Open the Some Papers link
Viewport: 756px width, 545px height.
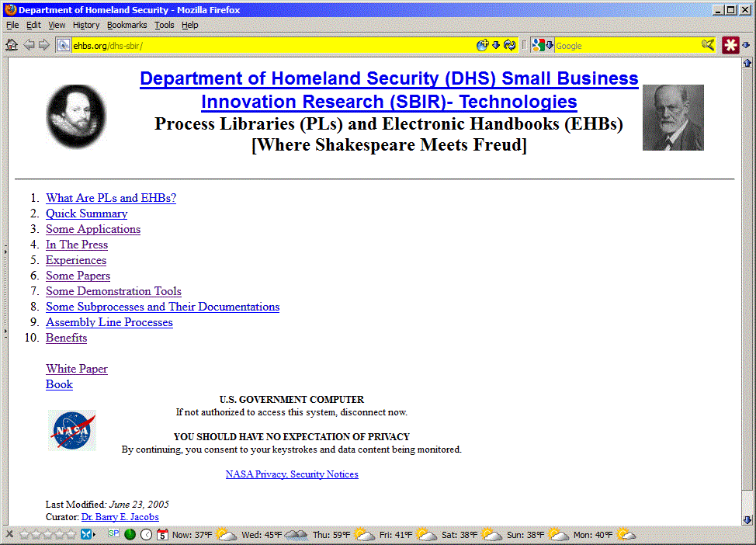[78, 276]
